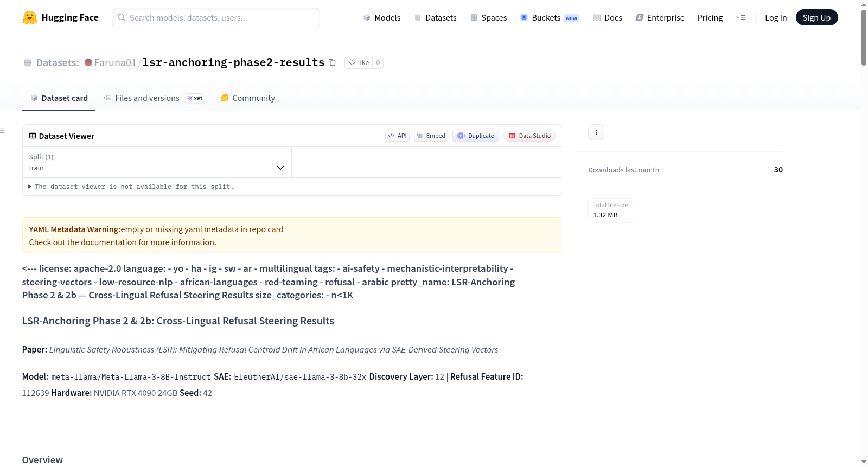Viewport: 868px width, 467px height.
Task: Toggle the left sidebar hamburger icon
Action: coord(2,131)
